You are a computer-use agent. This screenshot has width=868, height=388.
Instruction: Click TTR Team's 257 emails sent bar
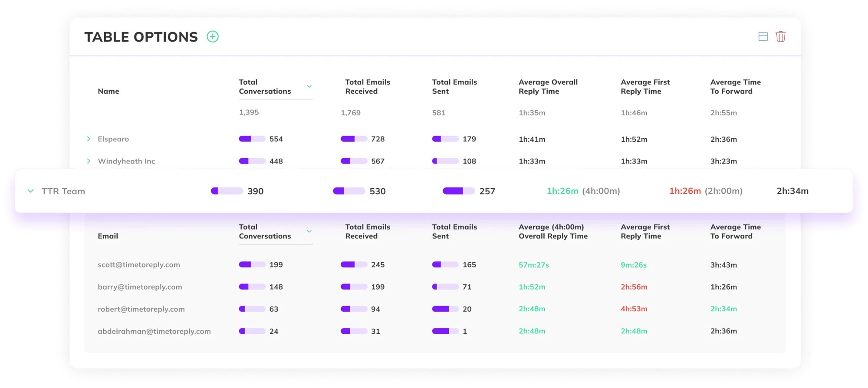tap(458, 191)
